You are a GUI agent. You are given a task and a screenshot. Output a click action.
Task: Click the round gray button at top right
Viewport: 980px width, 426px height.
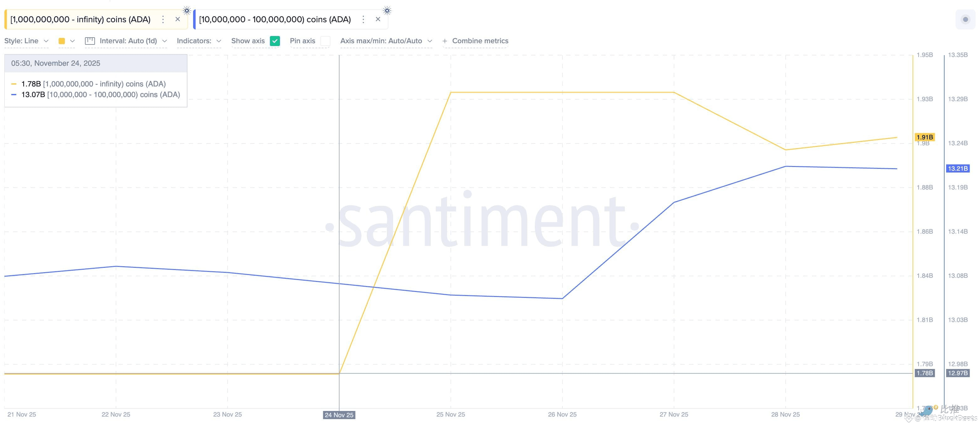pyautogui.click(x=965, y=19)
